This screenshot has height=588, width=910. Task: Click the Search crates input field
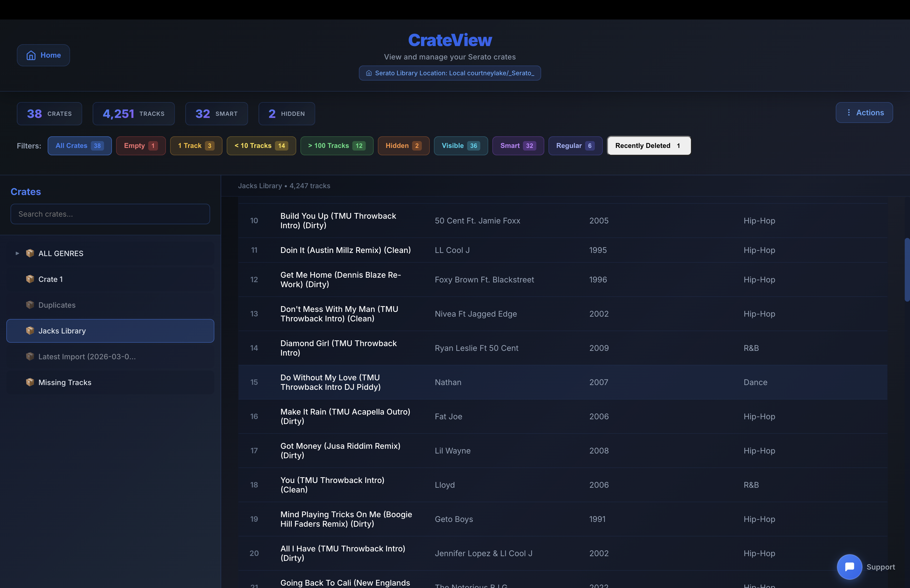[110, 214]
